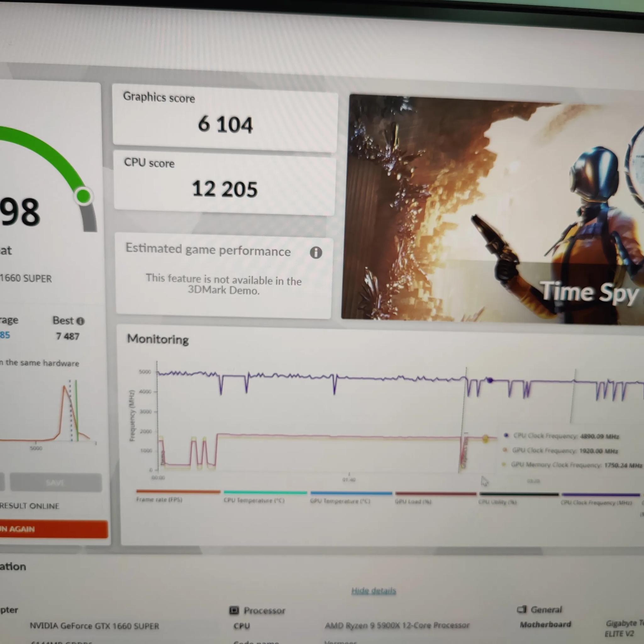
Task: Click the 01:40 time label on graph axis
Action: point(349,480)
